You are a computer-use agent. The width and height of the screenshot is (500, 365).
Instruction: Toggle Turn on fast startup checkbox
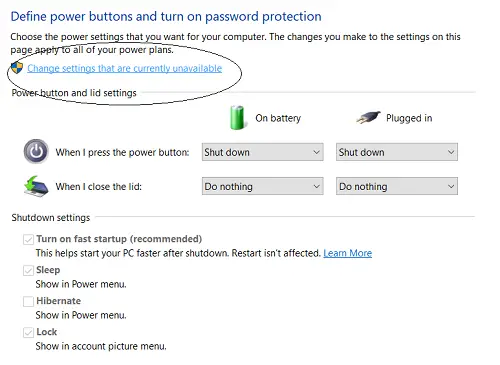coord(28,239)
